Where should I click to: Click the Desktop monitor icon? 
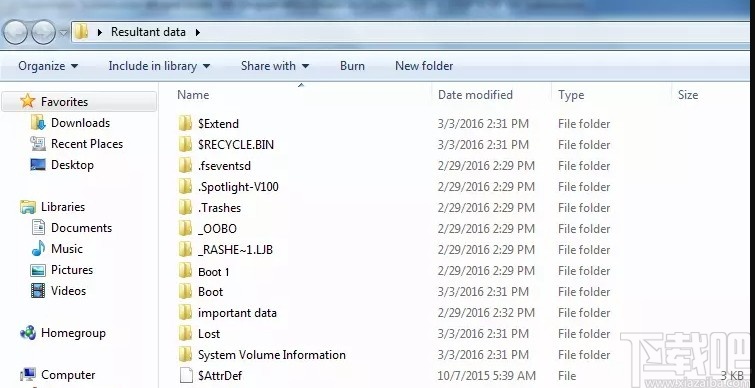(38, 165)
